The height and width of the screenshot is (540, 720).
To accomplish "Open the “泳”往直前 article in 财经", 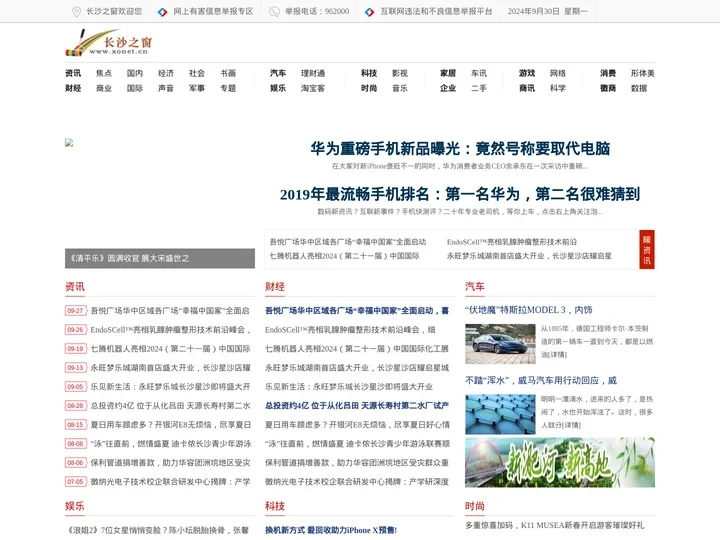I will 357,444.
